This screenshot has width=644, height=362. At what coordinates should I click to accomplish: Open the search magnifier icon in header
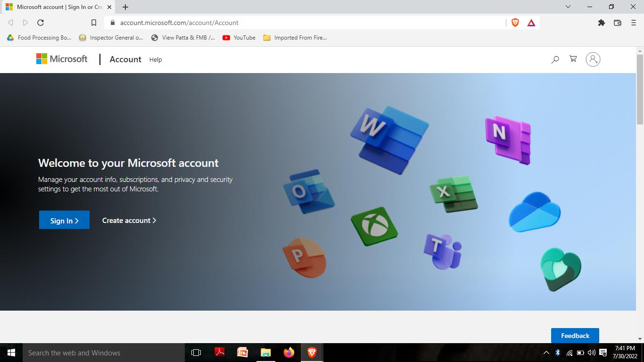(555, 59)
